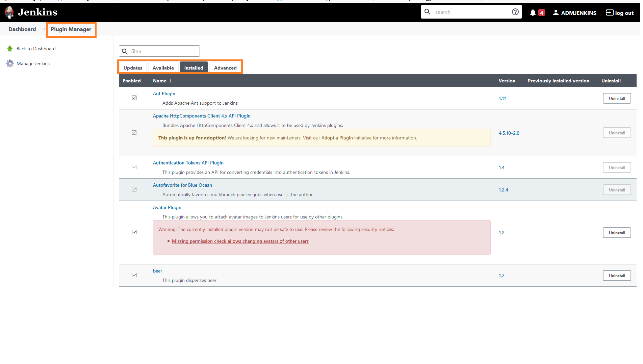Toggle the Apache HttpComponents Client enabled checkbox
This screenshot has width=643, height=364.
pyautogui.click(x=134, y=133)
